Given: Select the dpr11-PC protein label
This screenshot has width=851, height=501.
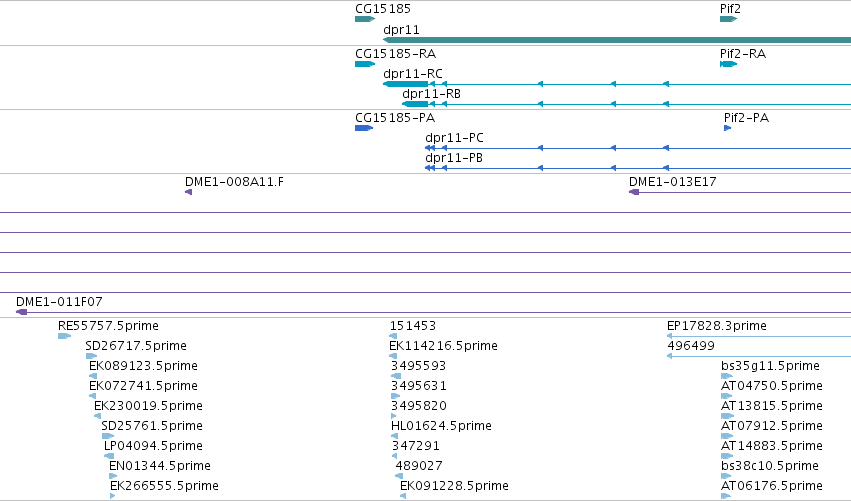Looking at the screenshot, I should (454, 138).
